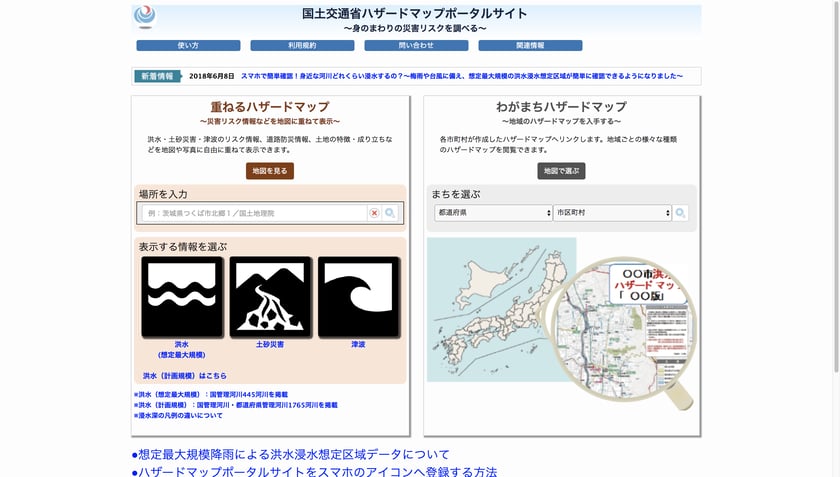Image resolution: width=840 pixels, height=477 pixels.
Task: Open 浸水深の凡例の違いについて link
Action: coord(178,415)
